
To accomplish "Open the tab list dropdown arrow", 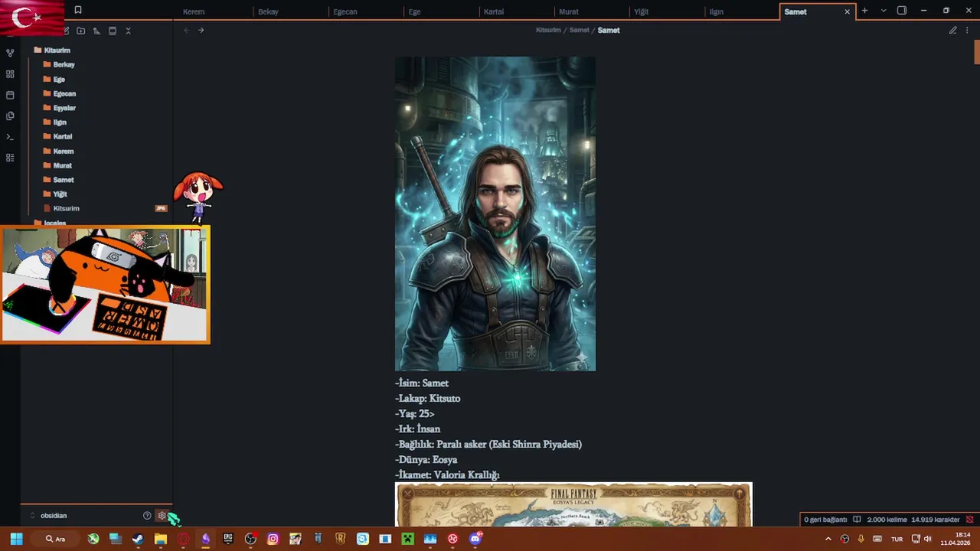I will (884, 11).
